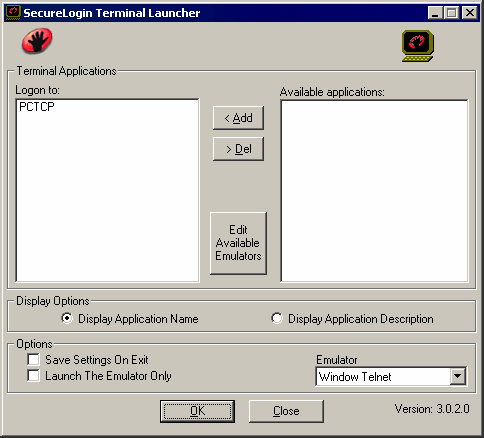
Task: Check Launch The Emulator Only
Action: [x=33, y=376]
